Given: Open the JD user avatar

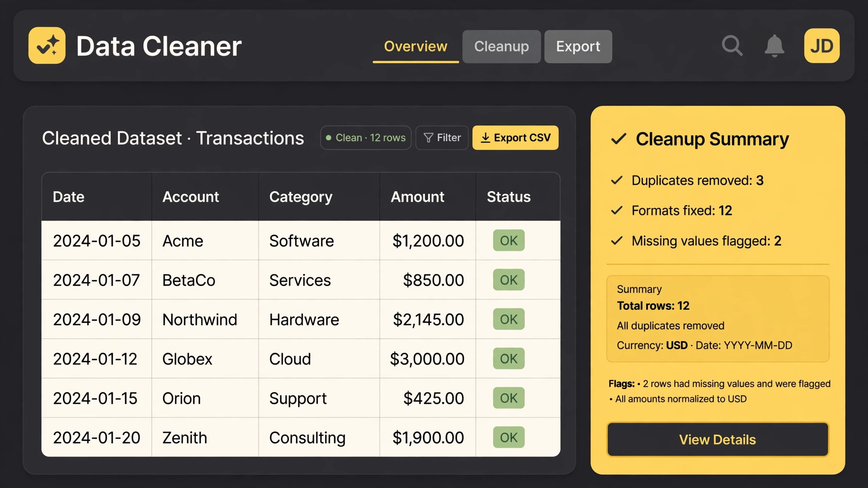Looking at the screenshot, I should click(x=822, y=46).
